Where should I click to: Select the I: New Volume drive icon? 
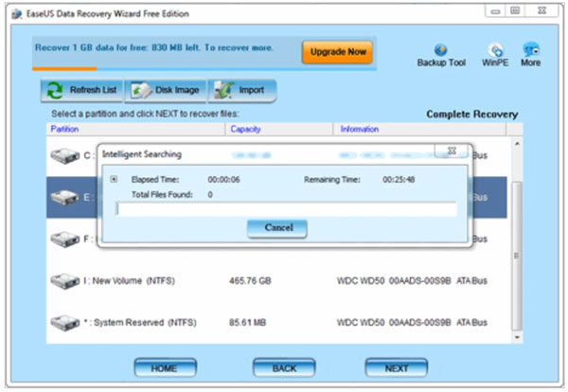(x=64, y=281)
